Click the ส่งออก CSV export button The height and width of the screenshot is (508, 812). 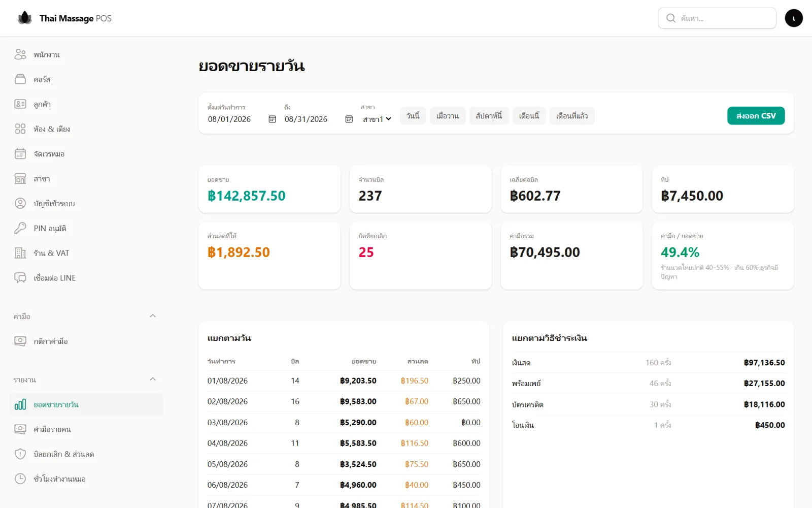click(756, 116)
